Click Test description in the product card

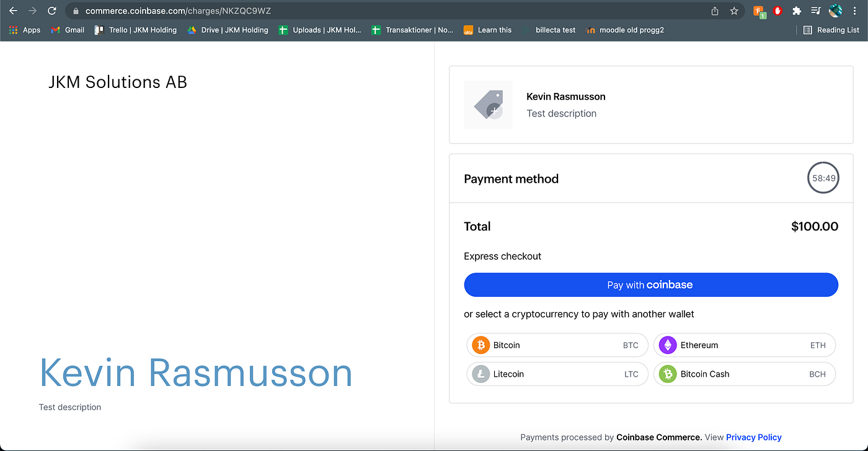562,113
